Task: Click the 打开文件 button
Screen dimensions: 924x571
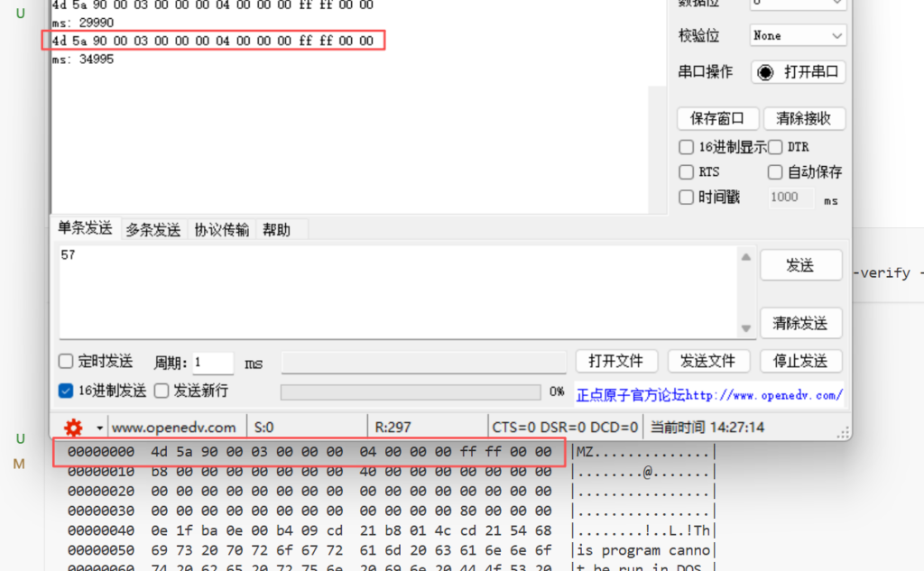Action: tap(616, 361)
